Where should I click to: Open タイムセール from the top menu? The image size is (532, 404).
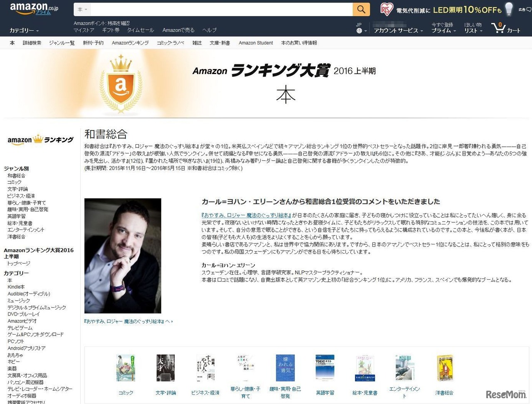[x=140, y=30]
